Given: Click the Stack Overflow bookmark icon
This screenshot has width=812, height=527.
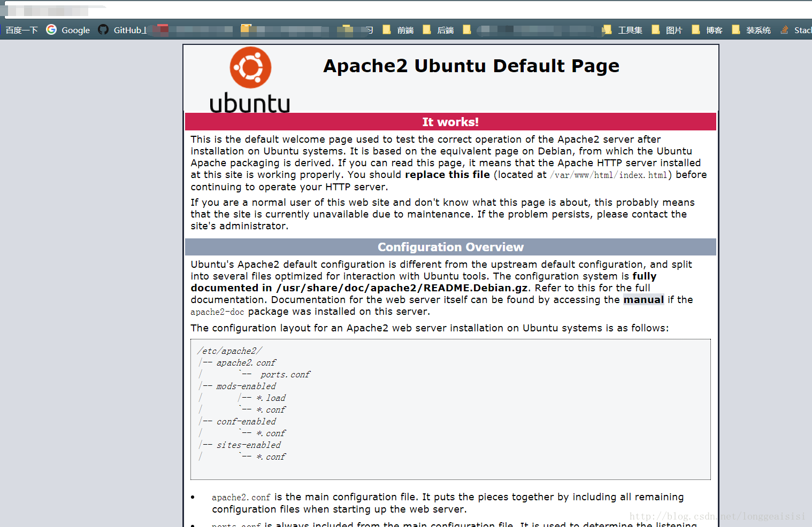Looking at the screenshot, I should click(784, 30).
